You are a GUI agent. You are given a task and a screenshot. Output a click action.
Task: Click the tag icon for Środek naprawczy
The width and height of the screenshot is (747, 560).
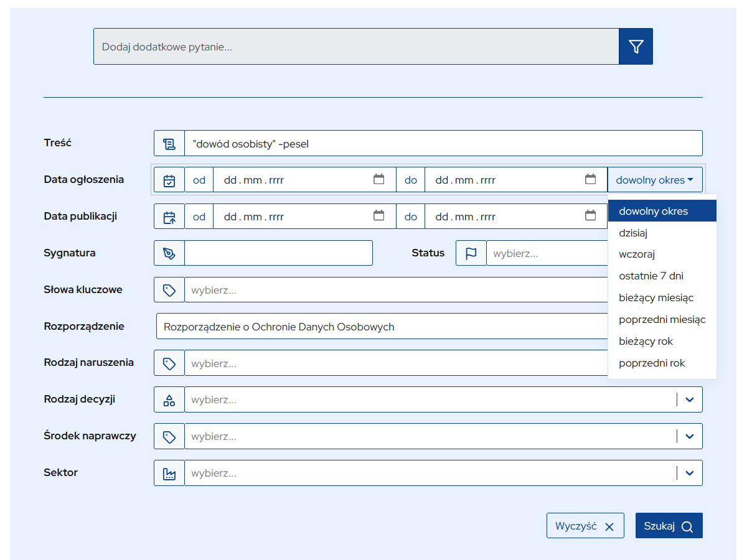pos(169,437)
